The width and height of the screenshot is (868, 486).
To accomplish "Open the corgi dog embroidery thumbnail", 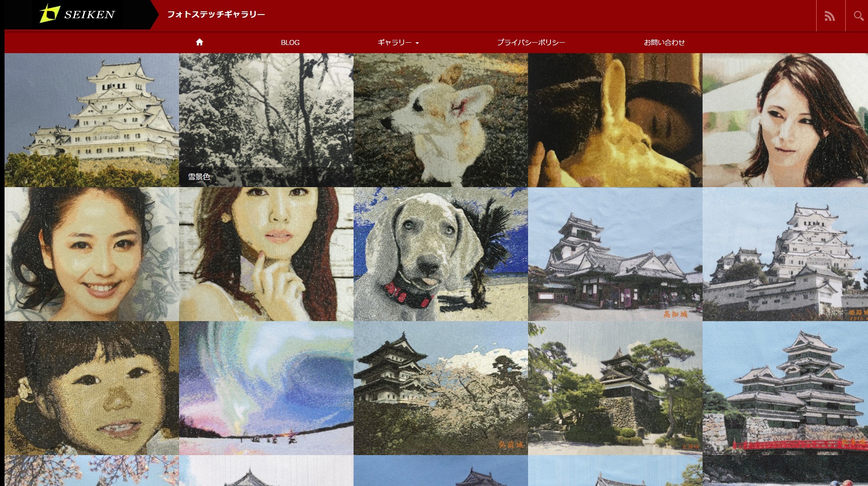I will 441,120.
